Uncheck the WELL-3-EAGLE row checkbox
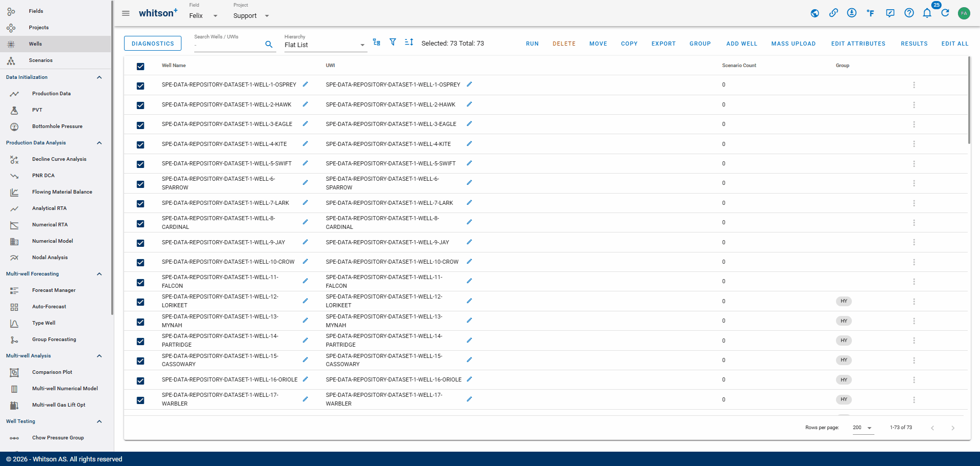This screenshot has width=980, height=466. (140, 125)
